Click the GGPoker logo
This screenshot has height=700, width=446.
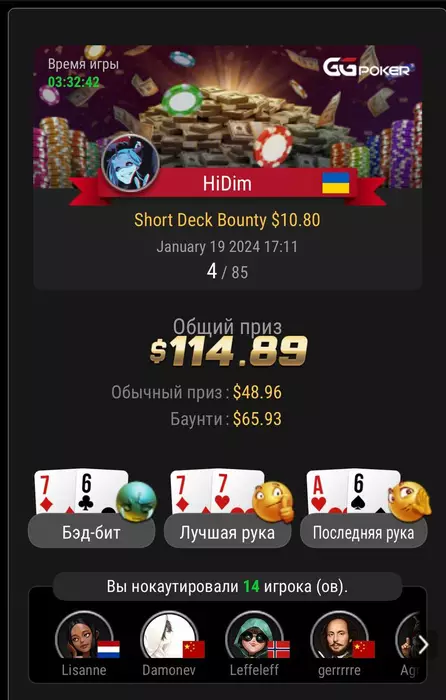pyautogui.click(x=367, y=67)
